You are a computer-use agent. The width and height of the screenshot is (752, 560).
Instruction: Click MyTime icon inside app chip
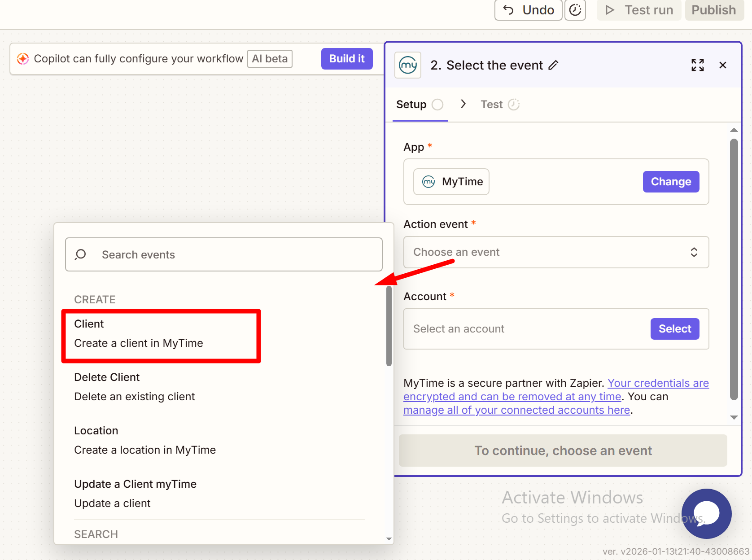[x=428, y=182]
